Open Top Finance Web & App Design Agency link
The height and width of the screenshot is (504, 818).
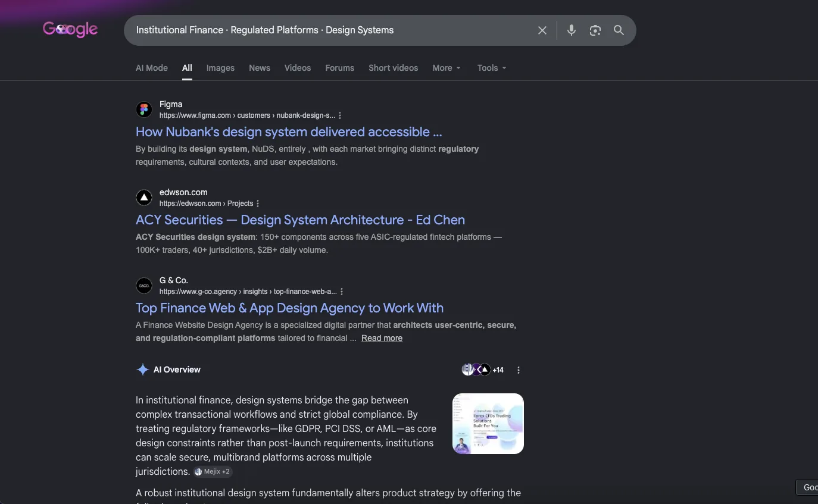pos(289,308)
